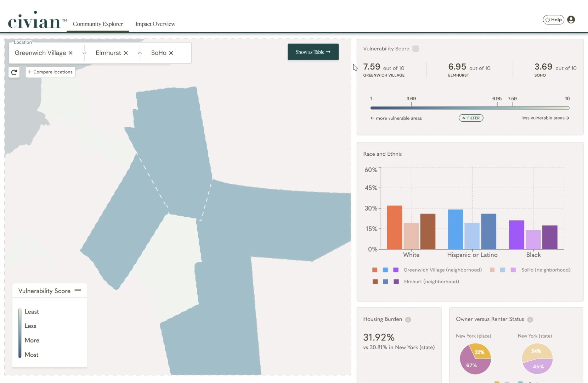Click Housing Burden info icon
The image size is (588, 383).
(408, 320)
